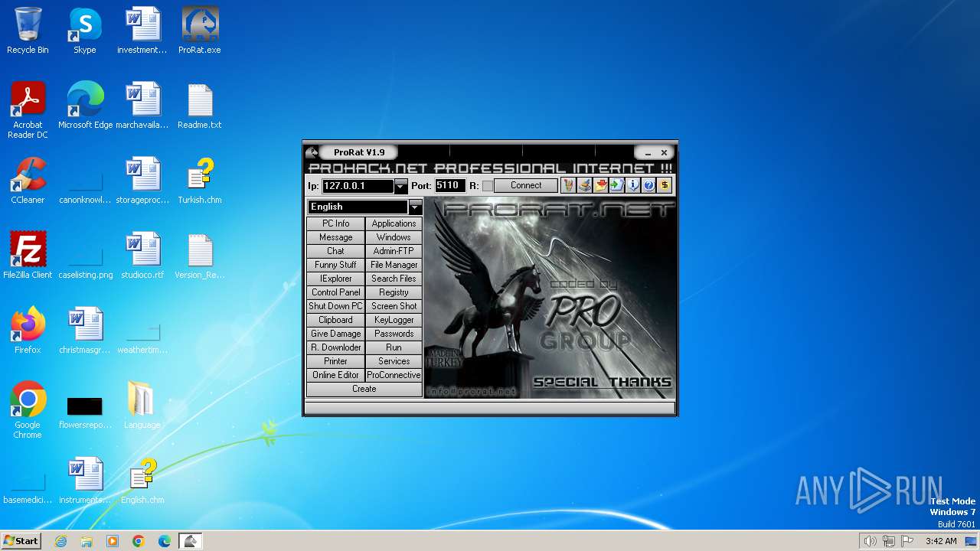Viewport: 980px width, 551px height.
Task: Open Internet Explorer from the taskbar
Action: coord(60,541)
